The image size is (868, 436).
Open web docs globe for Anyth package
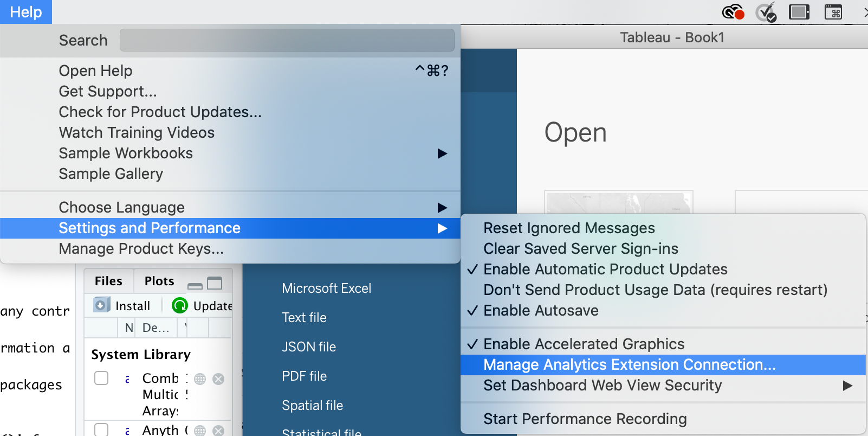point(200,431)
